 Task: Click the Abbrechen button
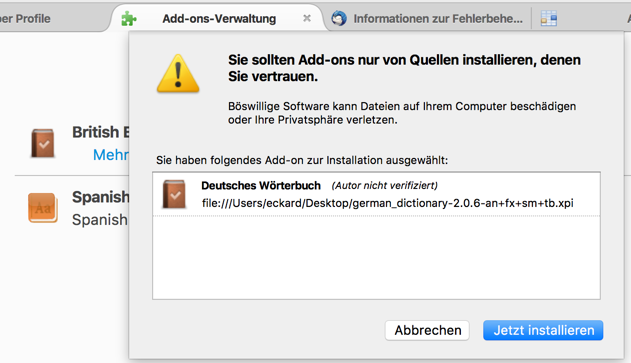coord(427,330)
